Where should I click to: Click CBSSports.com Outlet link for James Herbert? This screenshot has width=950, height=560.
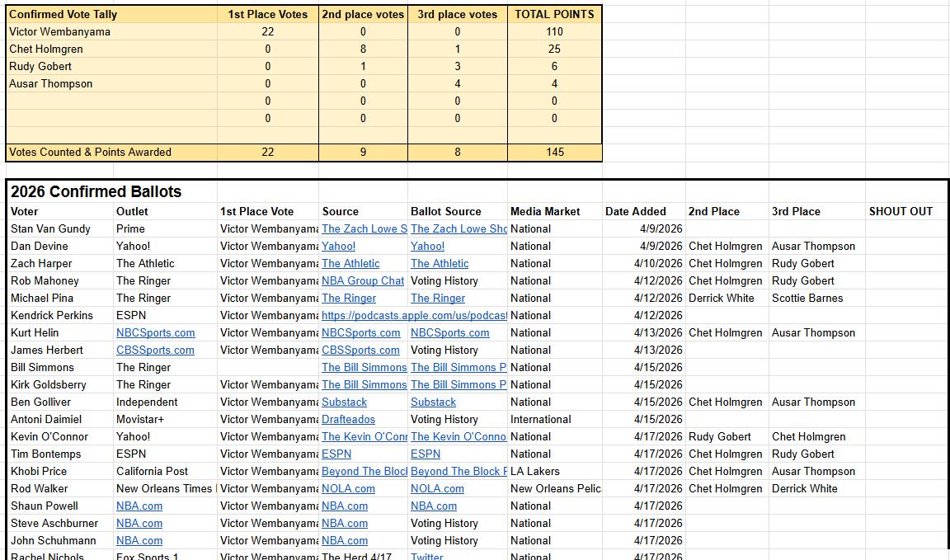click(155, 351)
